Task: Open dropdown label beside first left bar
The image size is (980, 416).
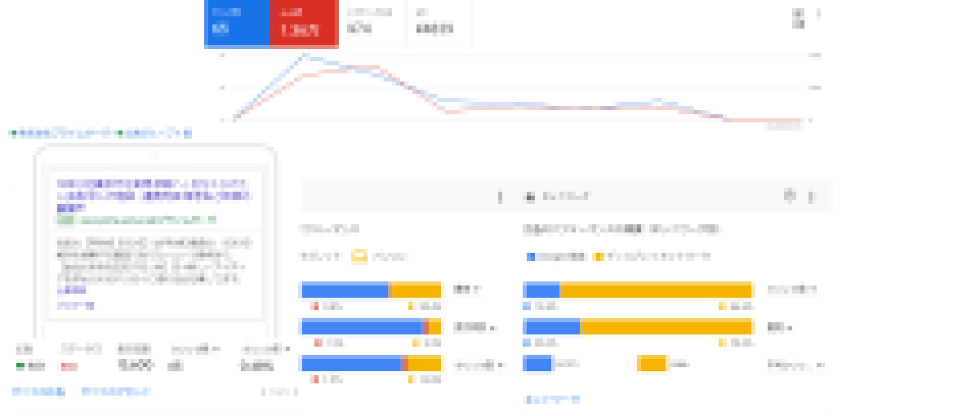Action: pos(468,290)
